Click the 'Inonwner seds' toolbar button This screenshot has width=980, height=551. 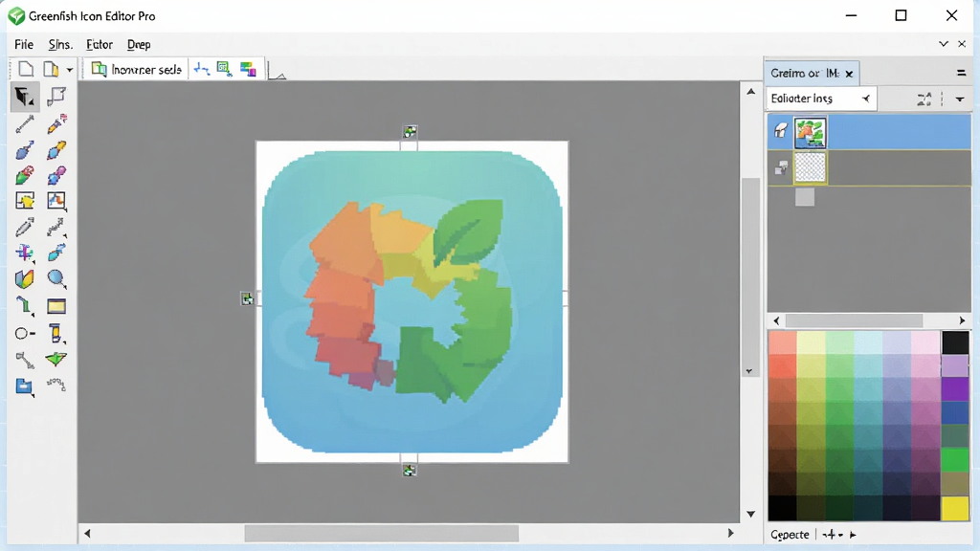[137, 69]
